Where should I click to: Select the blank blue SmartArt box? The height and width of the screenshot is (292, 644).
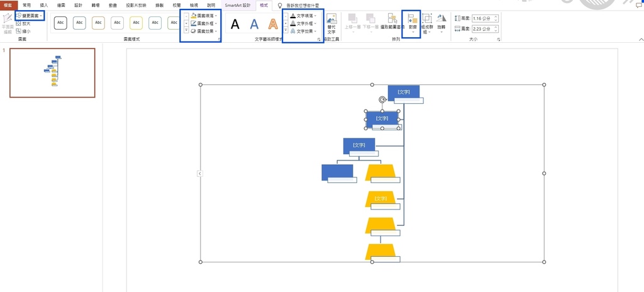click(x=337, y=172)
